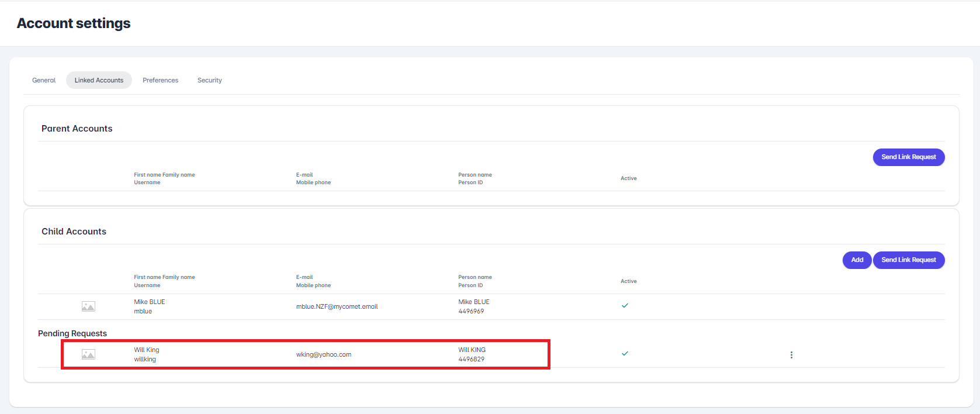Click the Account settings page title

coord(74,23)
